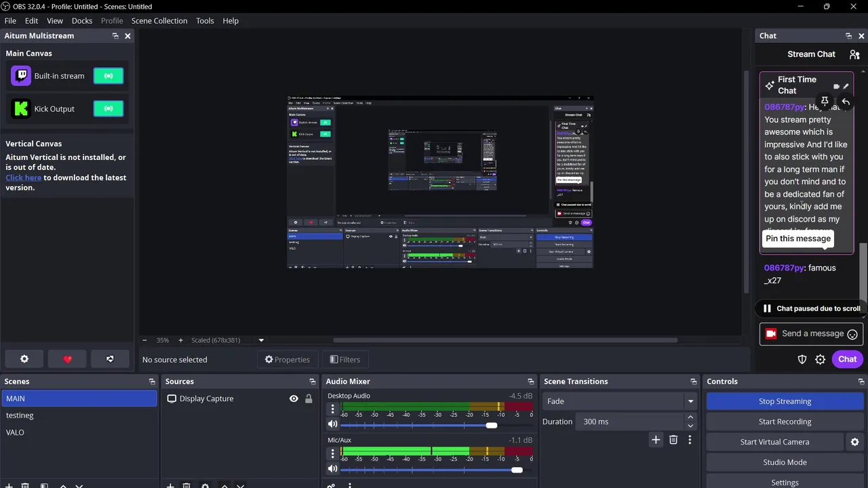Image resolution: width=868 pixels, height=488 pixels.
Task: Zoom in preview with plus button
Action: [x=180, y=340]
